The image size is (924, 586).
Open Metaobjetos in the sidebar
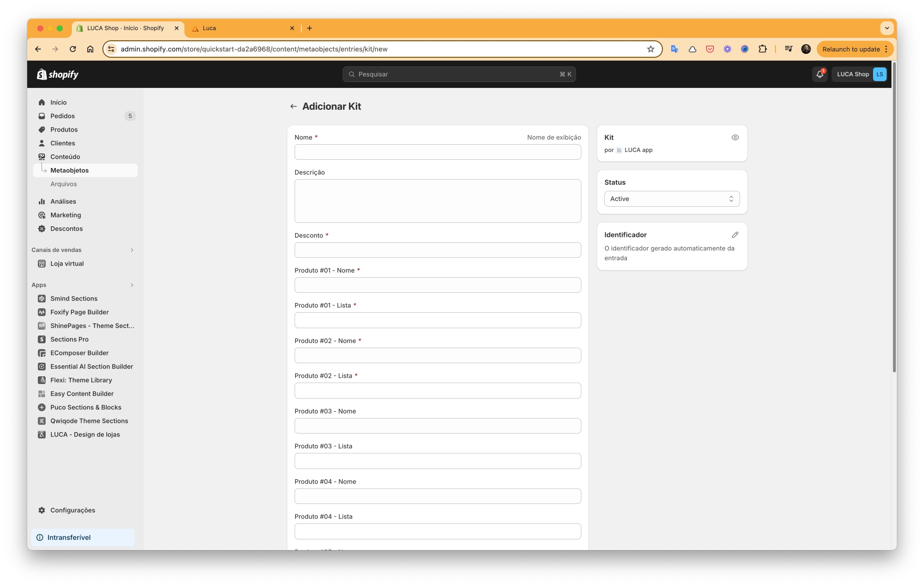click(69, 170)
